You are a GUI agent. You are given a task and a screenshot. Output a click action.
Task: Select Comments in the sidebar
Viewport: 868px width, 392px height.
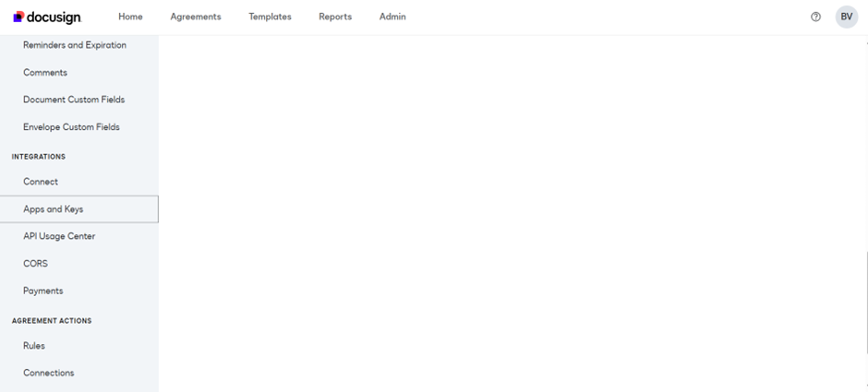tap(45, 73)
